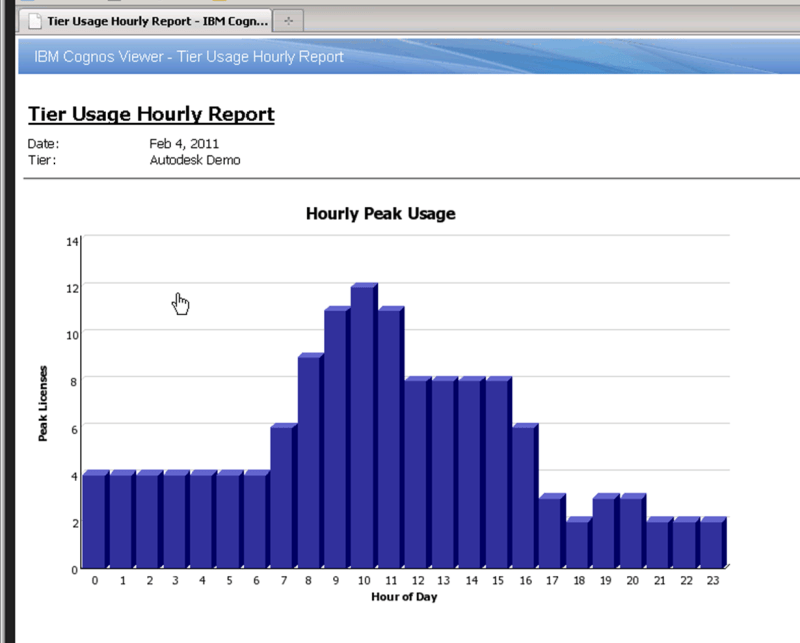Click the page icon on the browser tab
The height and width of the screenshot is (643, 800).
tap(35, 20)
